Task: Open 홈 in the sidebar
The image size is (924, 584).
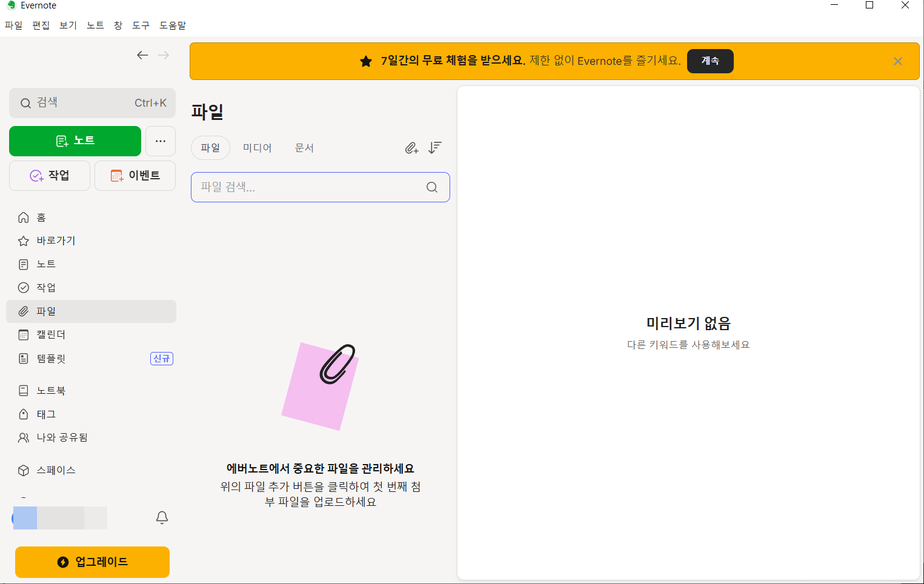Action: (91, 217)
